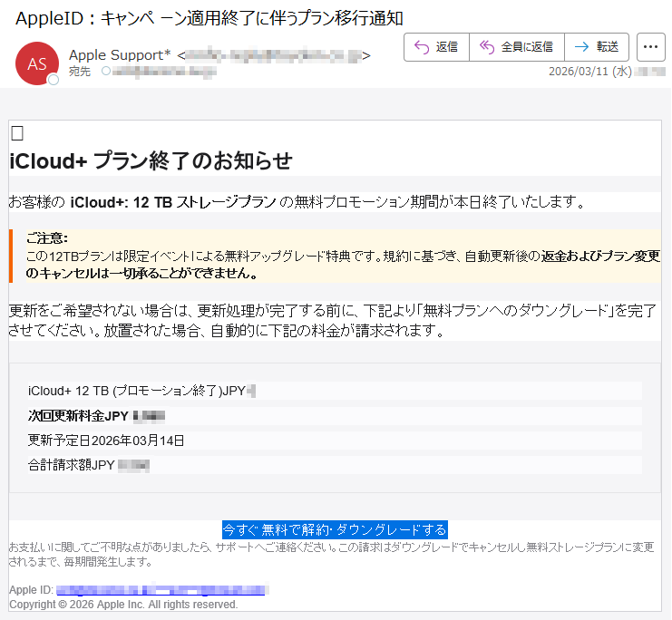Click the 返信 reply button

437,47
